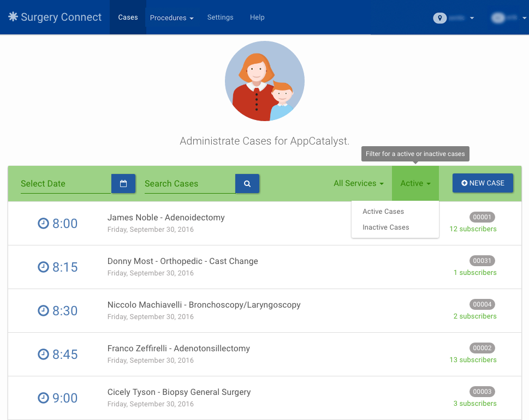Viewport: 529px width, 420px height.
Task: Open the 13 subscribers link
Action: point(473,359)
